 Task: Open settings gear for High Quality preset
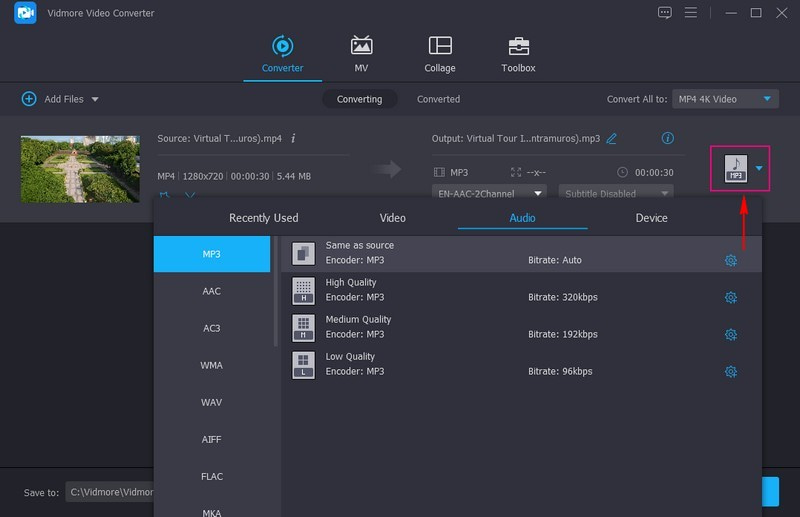point(731,298)
